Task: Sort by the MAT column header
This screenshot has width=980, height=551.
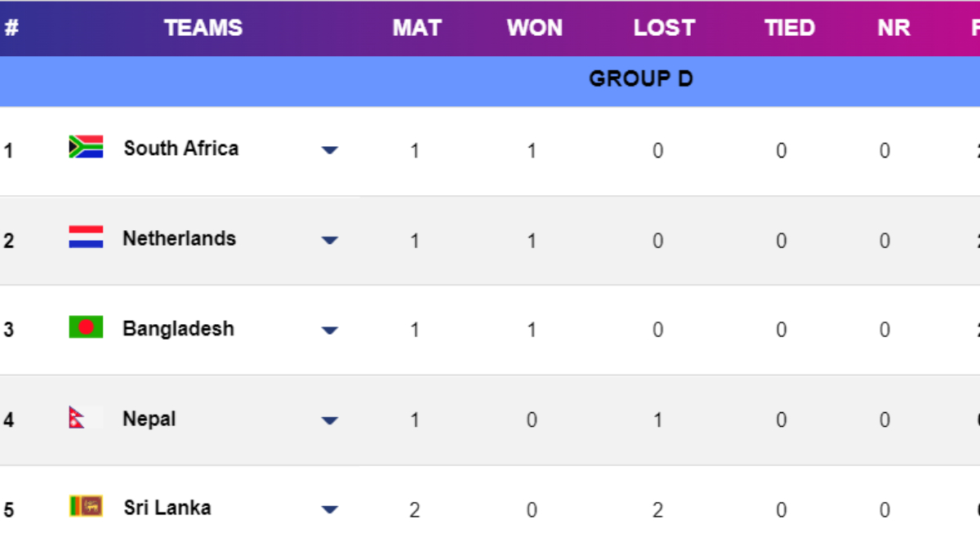Action: click(416, 27)
